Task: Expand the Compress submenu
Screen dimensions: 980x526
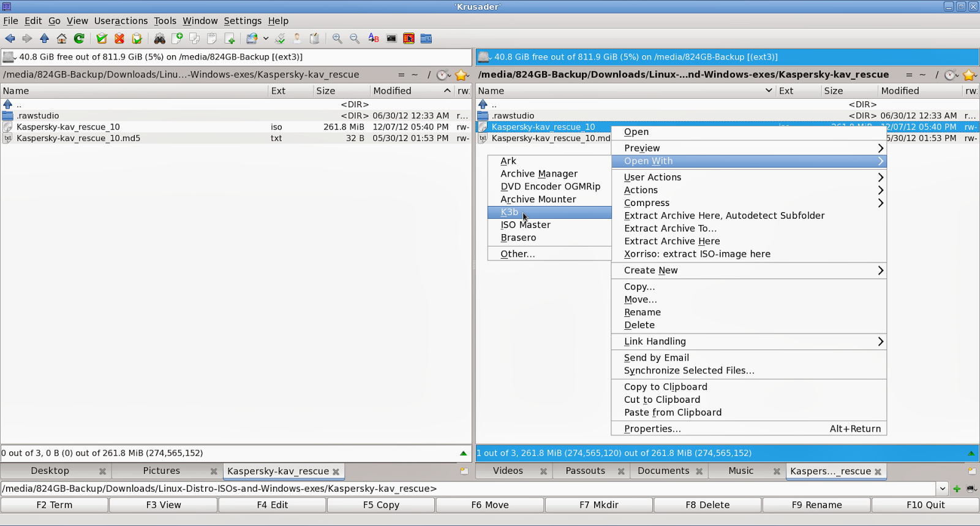Action: (x=748, y=203)
